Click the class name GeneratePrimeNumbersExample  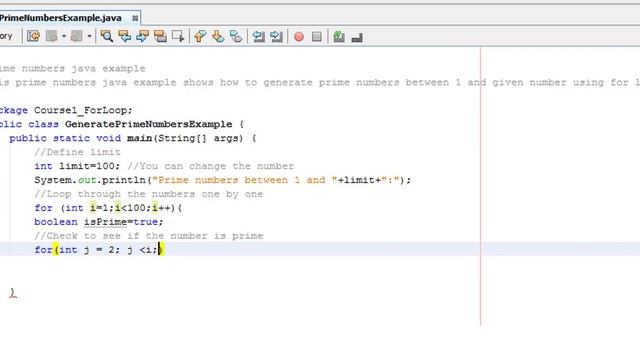click(x=149, y=124)
